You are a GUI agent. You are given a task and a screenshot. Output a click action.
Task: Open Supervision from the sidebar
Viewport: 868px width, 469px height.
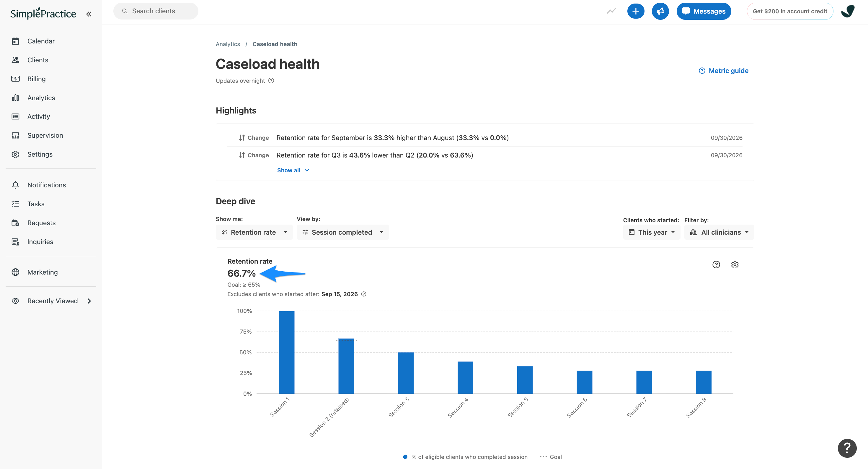(x=45, y=135)
